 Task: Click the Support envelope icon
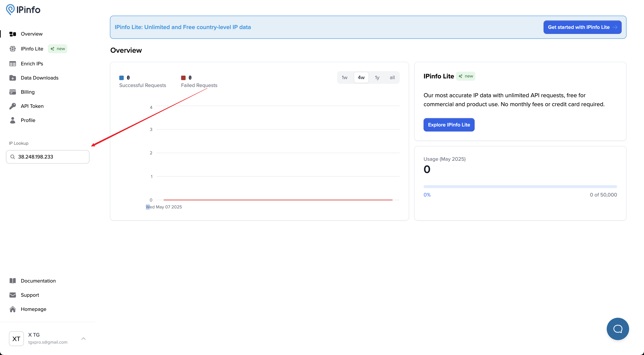(x=13, y=295)
